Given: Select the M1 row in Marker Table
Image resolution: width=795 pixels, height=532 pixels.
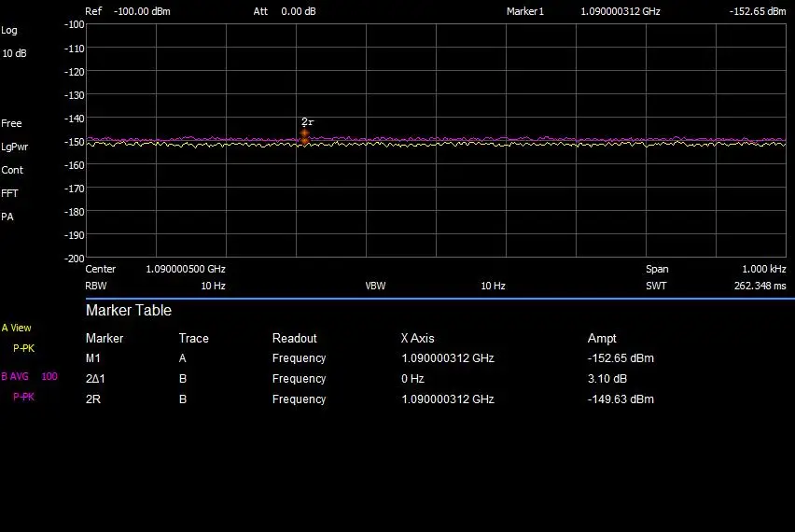Looking at the screenshot, I should pos(93,358).
